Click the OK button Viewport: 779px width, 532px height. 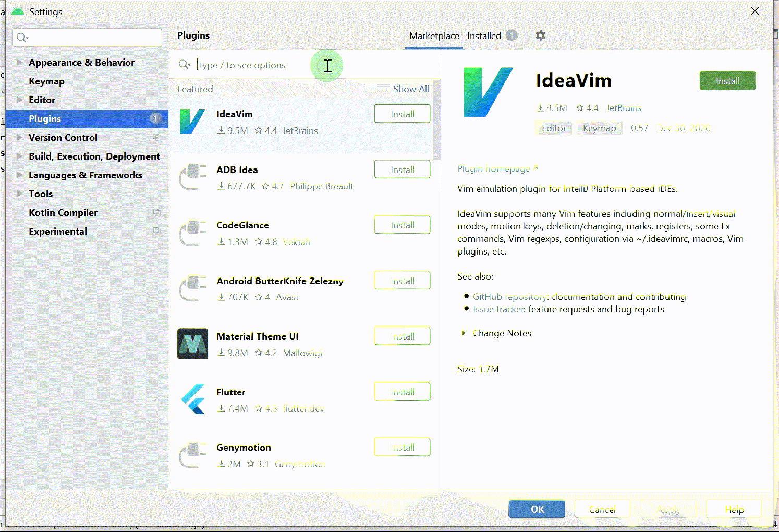pyautogui.click(x=537, y=509)
